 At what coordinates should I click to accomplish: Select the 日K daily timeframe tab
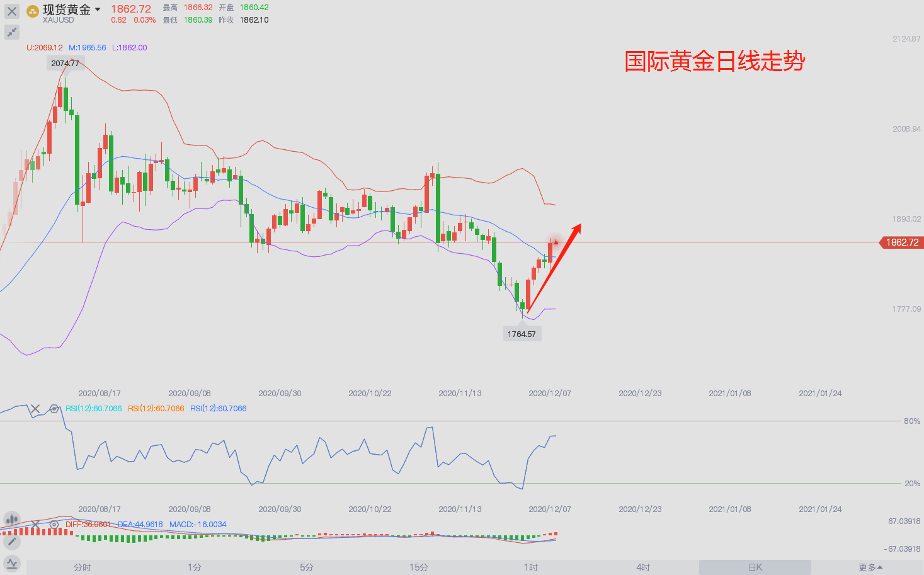(755, 567)
